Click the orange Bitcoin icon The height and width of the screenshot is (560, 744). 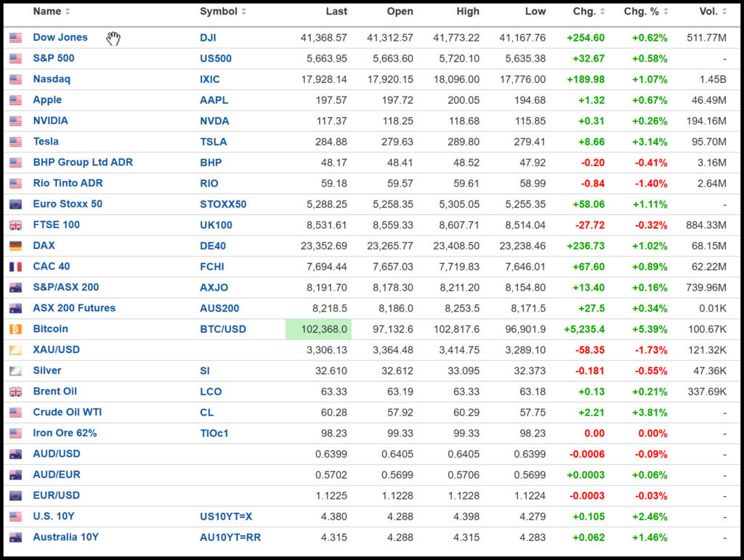(16, 329)
